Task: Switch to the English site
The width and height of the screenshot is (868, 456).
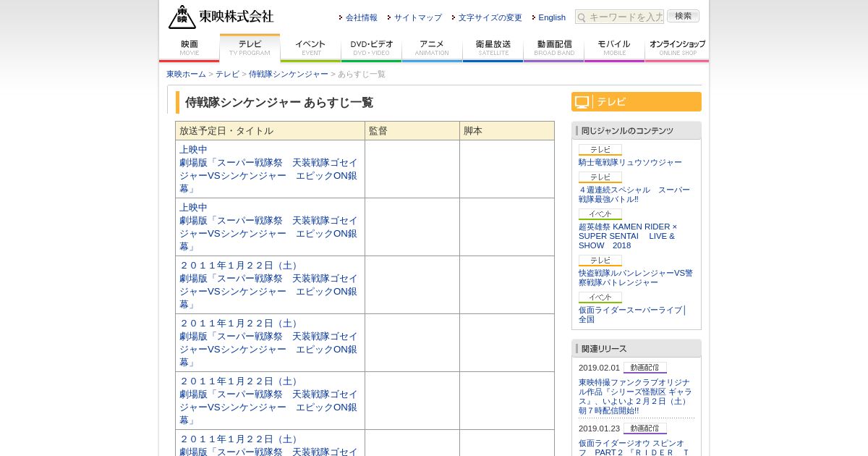Action: point(552,17)
